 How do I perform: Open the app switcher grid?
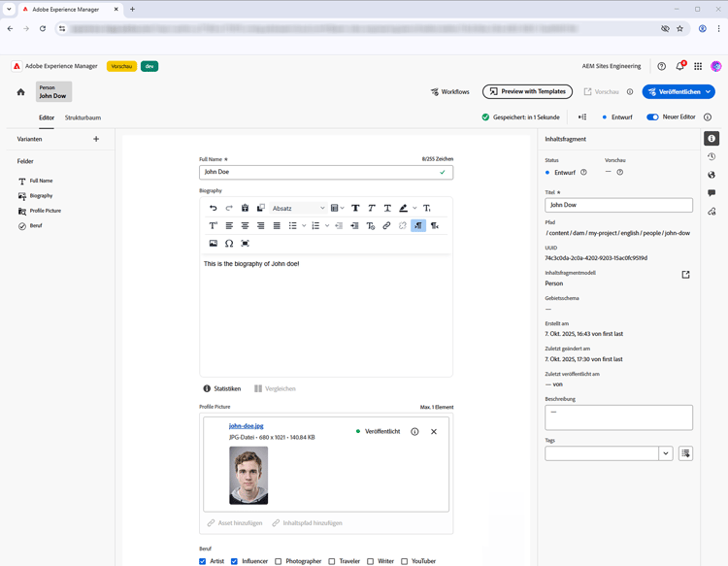click(x=698, y=66)
